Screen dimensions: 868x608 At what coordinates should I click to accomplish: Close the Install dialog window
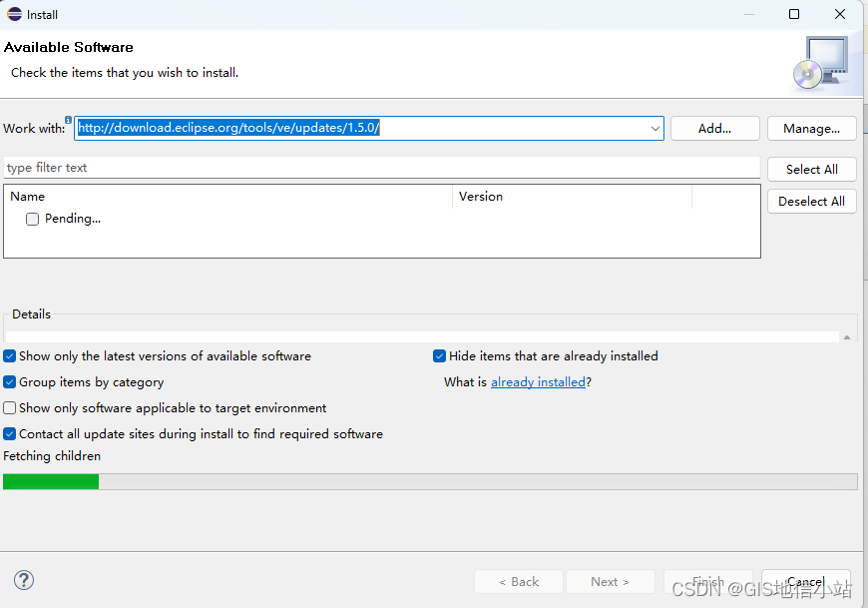[840, 14]
